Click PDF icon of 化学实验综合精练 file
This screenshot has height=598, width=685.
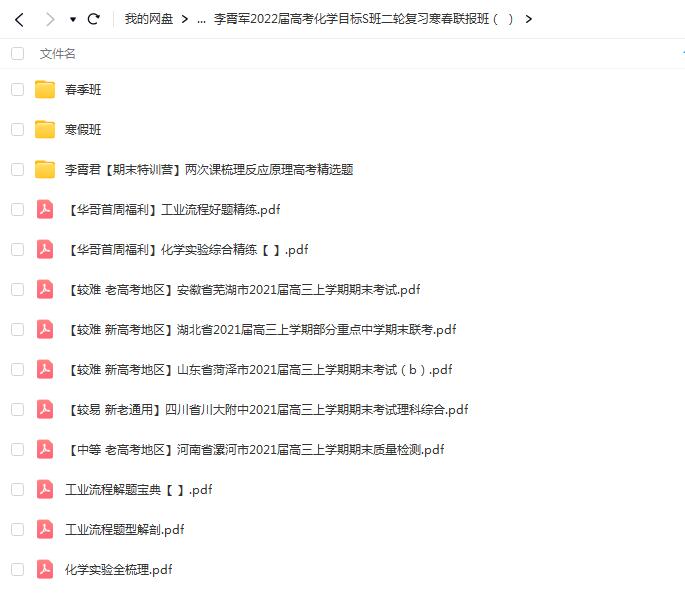[x=45, y=249]
